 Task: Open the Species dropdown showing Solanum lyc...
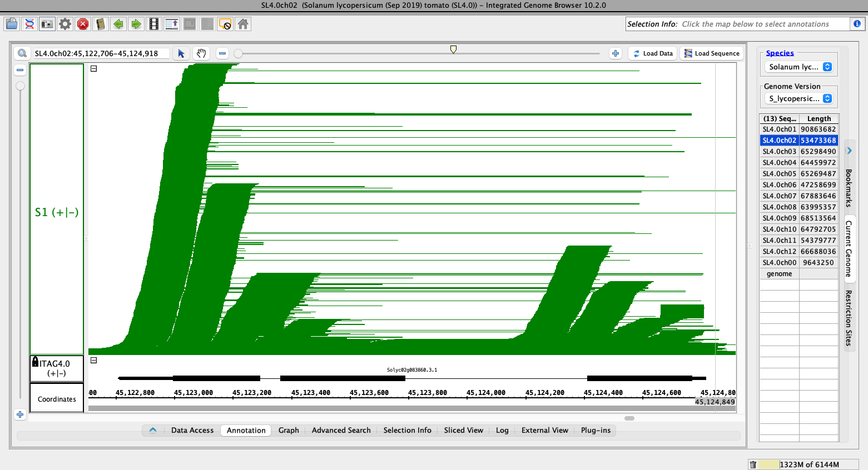point(800,67)
